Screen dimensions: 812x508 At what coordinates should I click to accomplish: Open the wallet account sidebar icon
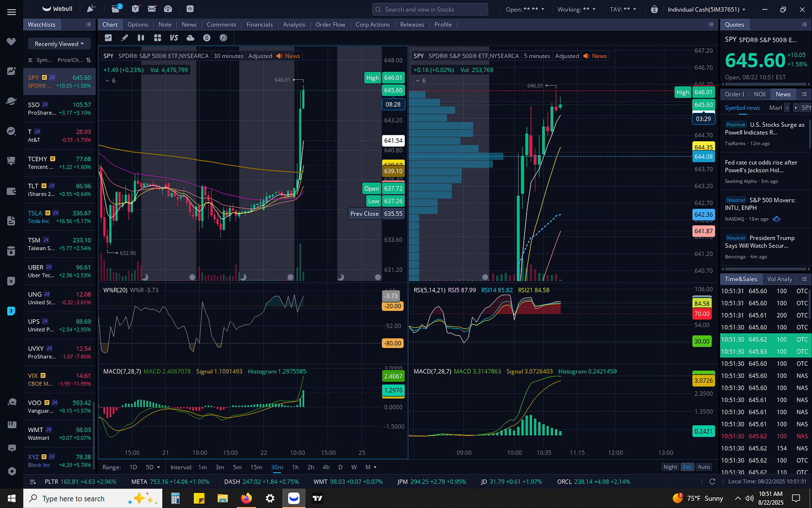(x=11, y=191)
